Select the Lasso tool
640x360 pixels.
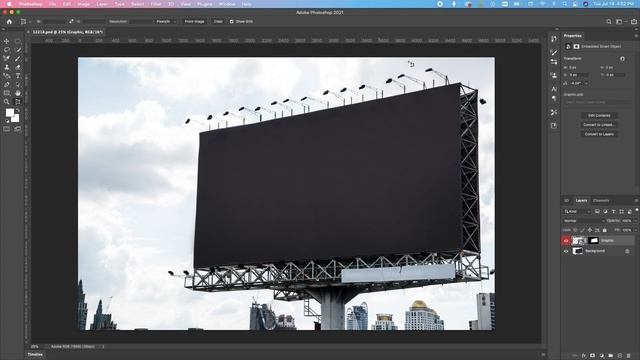7,50
